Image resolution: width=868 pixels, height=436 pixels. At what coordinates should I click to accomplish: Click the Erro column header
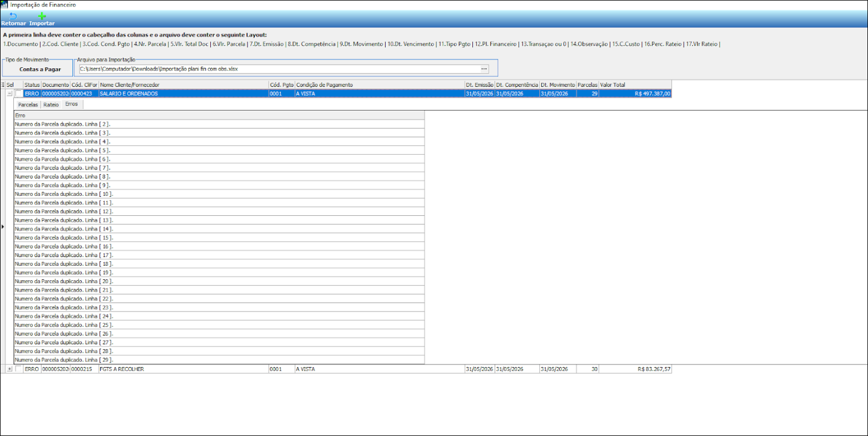[219, 115]
